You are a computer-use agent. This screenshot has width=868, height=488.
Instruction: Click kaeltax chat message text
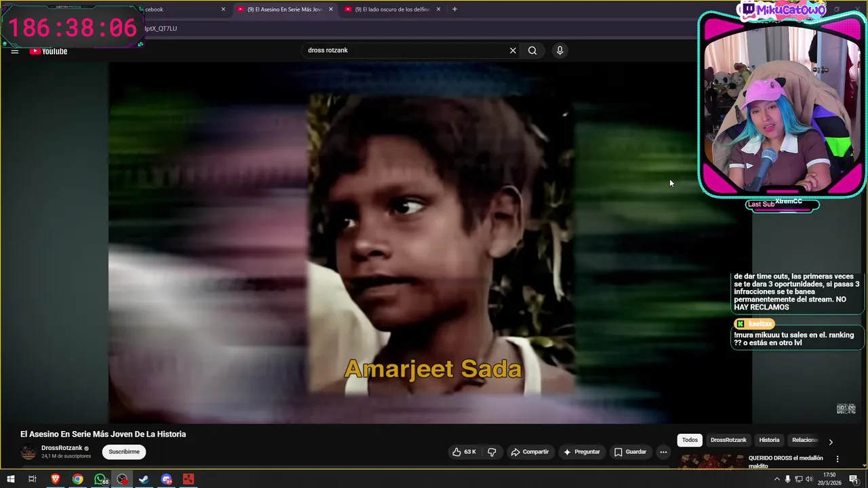coord(793,339)
